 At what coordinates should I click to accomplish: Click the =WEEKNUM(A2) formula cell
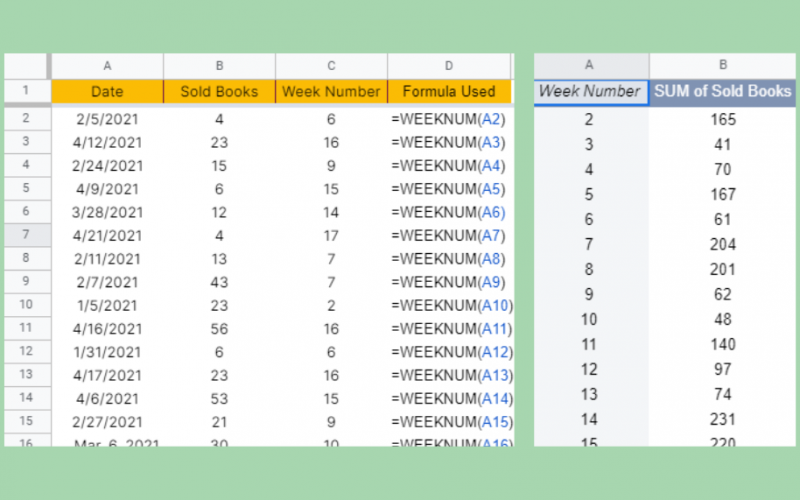449,119
